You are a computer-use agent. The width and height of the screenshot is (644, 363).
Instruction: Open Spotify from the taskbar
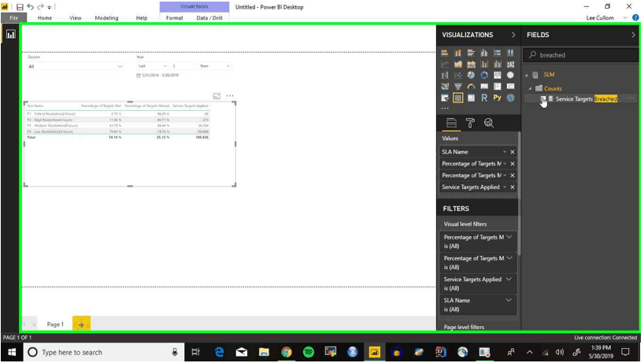309,352
